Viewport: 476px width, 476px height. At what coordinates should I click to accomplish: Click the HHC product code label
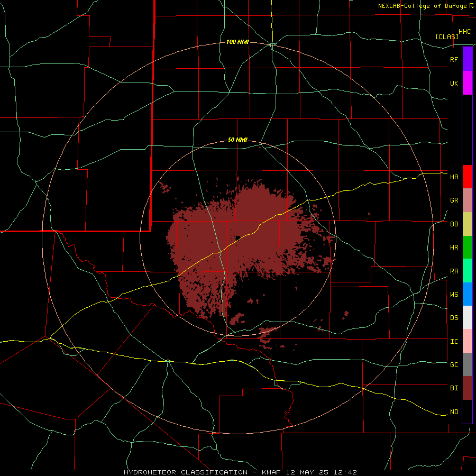pos(464,32)
